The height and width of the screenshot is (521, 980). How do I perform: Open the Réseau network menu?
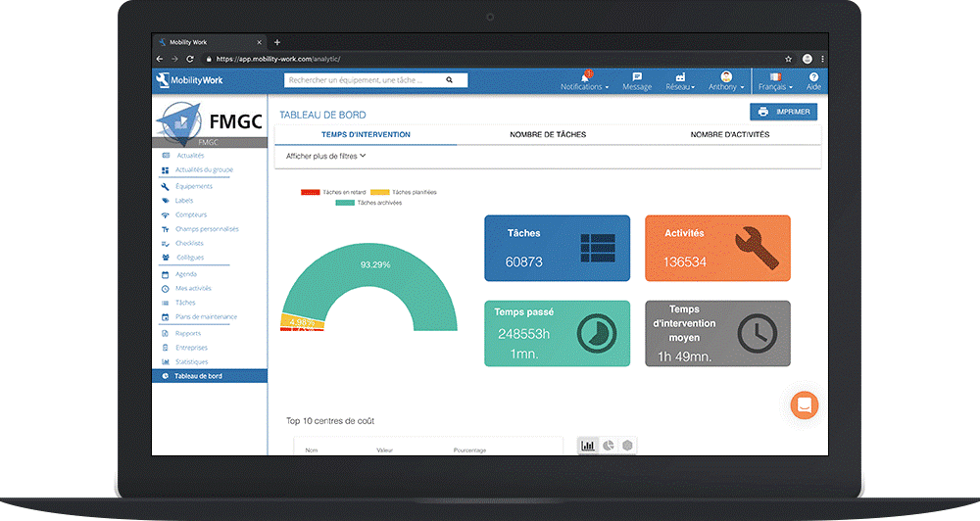tap(680, 81)
